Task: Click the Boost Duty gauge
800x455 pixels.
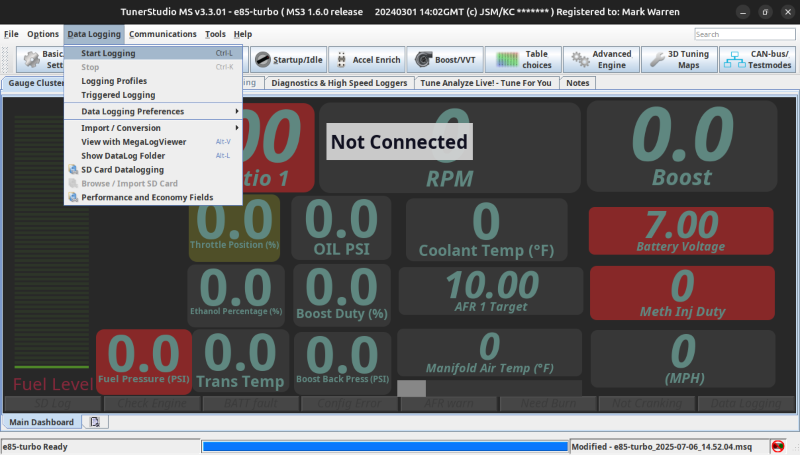Action: [x=342, y=295]
